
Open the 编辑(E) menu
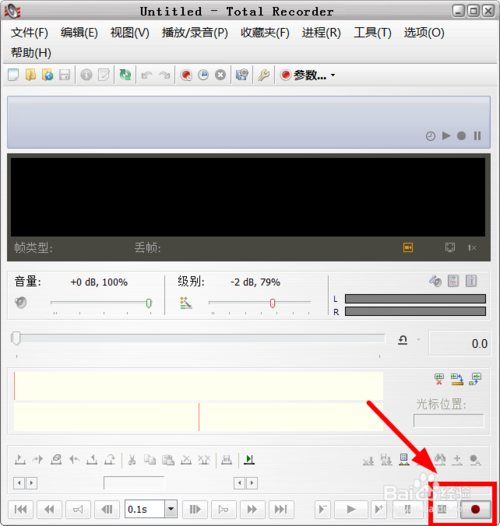point(79,33)
